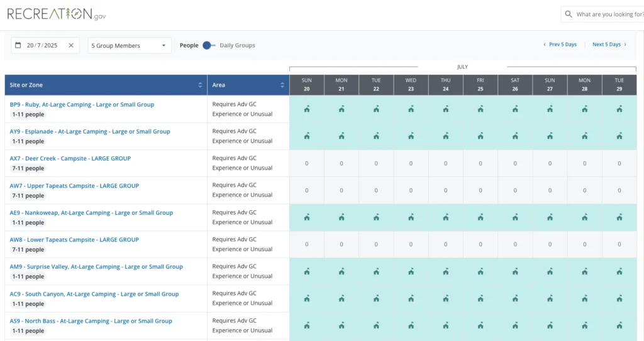Viewport: 644px width, 341px height.
Task: Toggle People / Daily Groups switch
Action: point(209,45)
